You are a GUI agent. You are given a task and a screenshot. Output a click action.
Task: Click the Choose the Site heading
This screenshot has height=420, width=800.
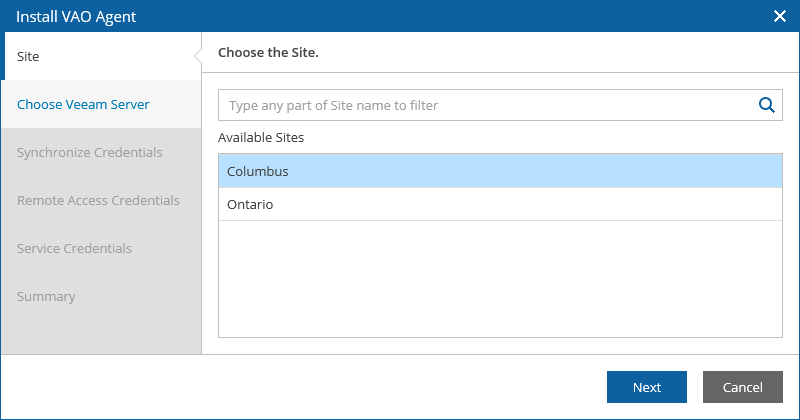[268, 53]
